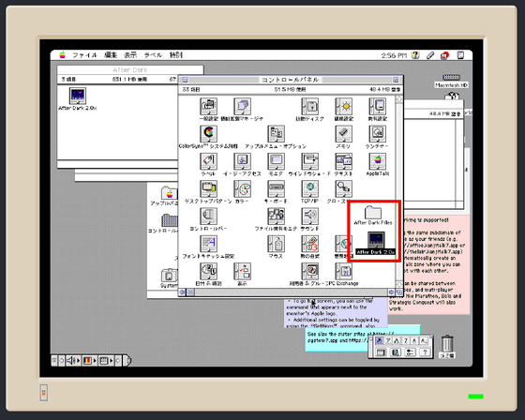Click the question-mark button in the input palette
525x420 pixels.
(425, 352)
